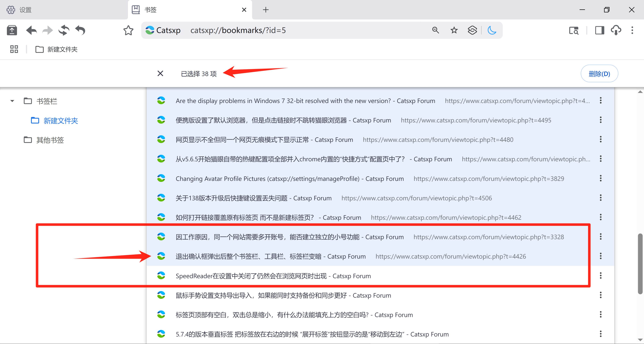Bookmark this page with address bar star

(x=454, y=30)
